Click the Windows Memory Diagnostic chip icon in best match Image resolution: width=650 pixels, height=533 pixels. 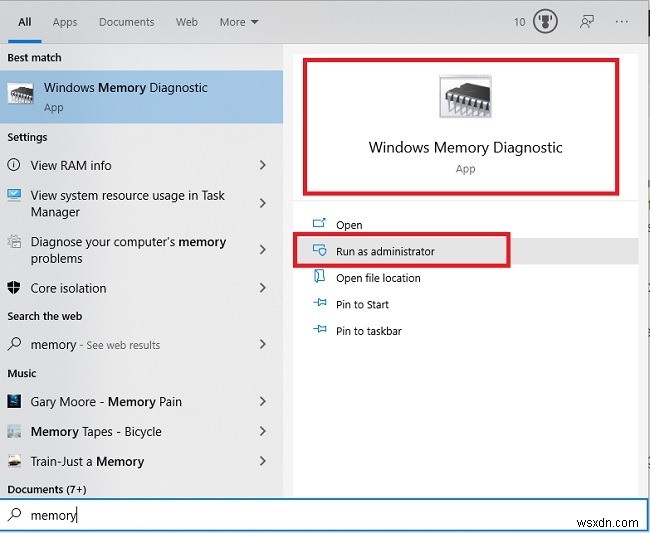[x=20, y=94]
